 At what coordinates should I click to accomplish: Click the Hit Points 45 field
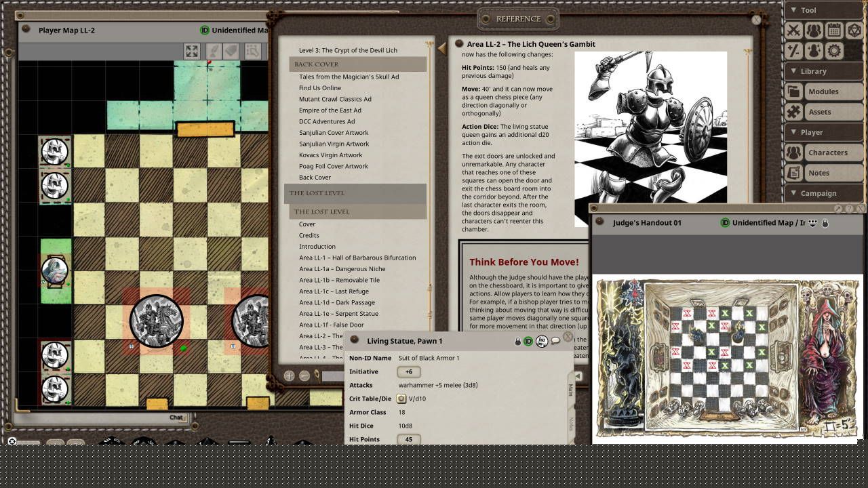point(409,439)
